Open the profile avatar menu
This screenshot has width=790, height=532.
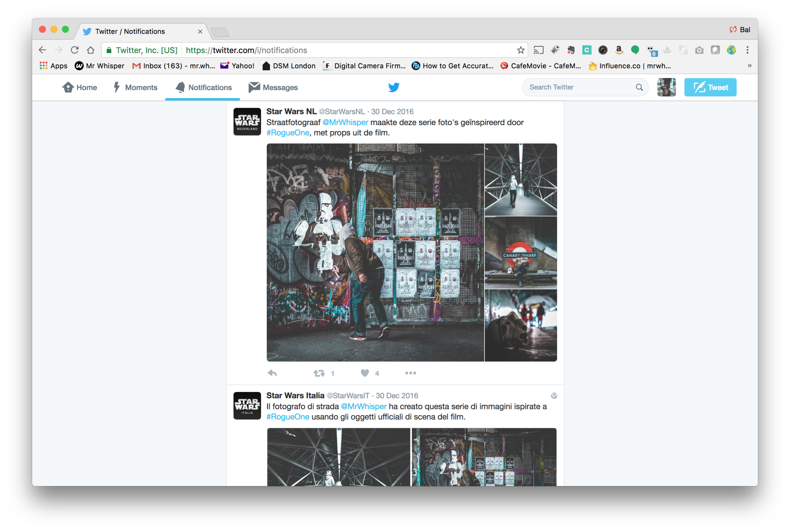tap(666, 87)
